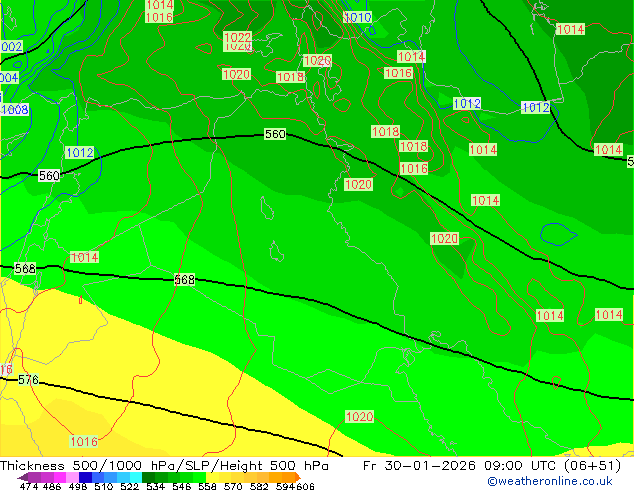Click the legend value 570
Screen dimensions: 634x490
pos(233,486)
